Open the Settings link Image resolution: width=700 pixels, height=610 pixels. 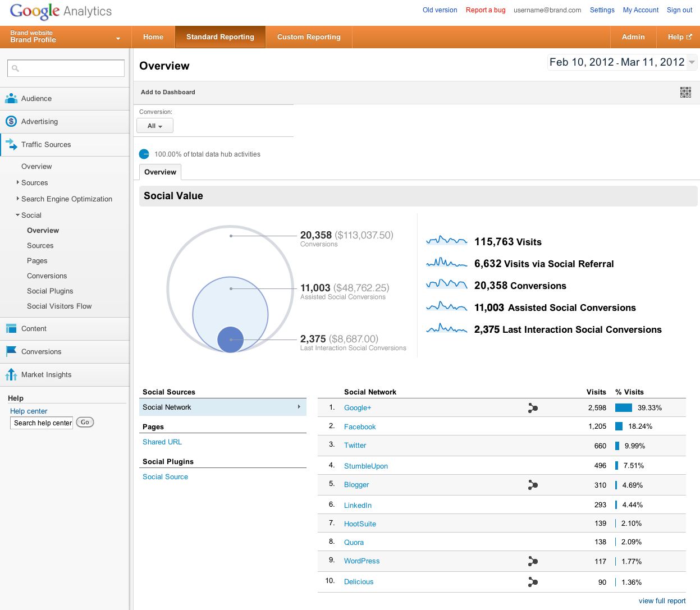point(602,10)
